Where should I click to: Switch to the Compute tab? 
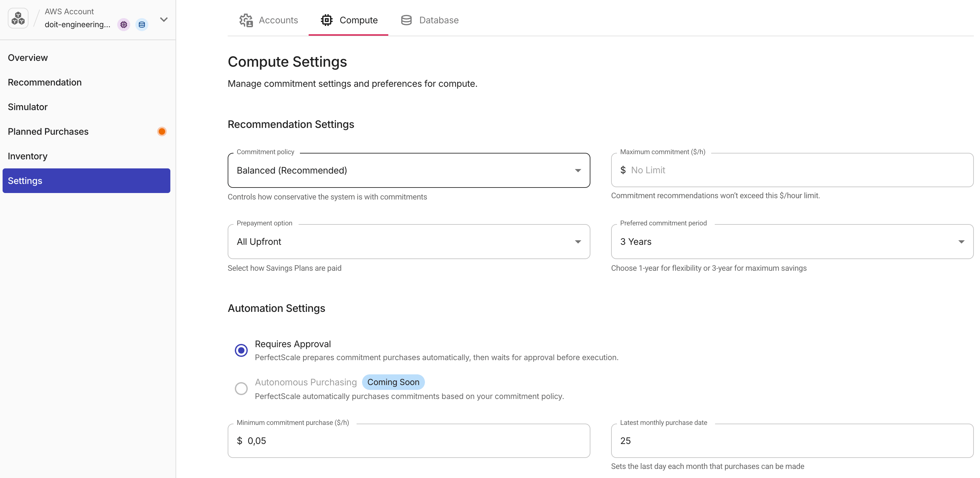click(348, 20)
